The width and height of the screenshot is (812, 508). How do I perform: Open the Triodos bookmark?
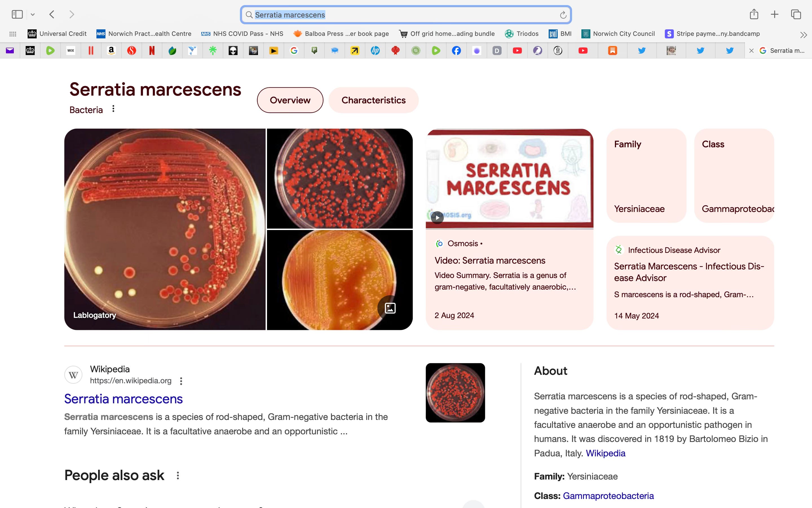(x=521, y=34)
